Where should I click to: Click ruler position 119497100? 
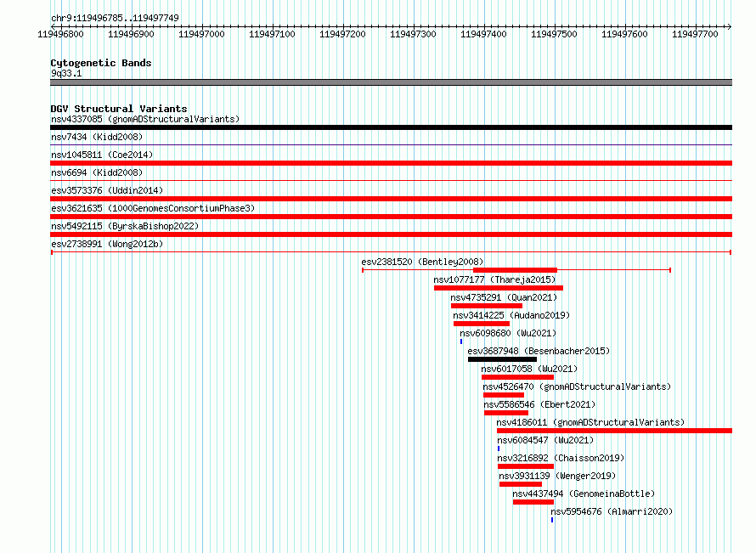[272, 34]
